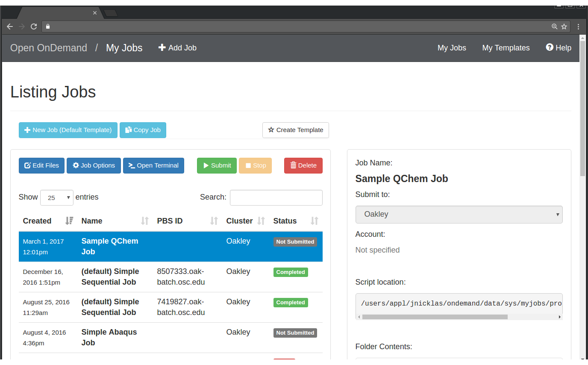Select the job with PBS ID 7419827.oak-batch.osc.edu
This screenshot has height=365, width=588.
(x=171, y=307)
